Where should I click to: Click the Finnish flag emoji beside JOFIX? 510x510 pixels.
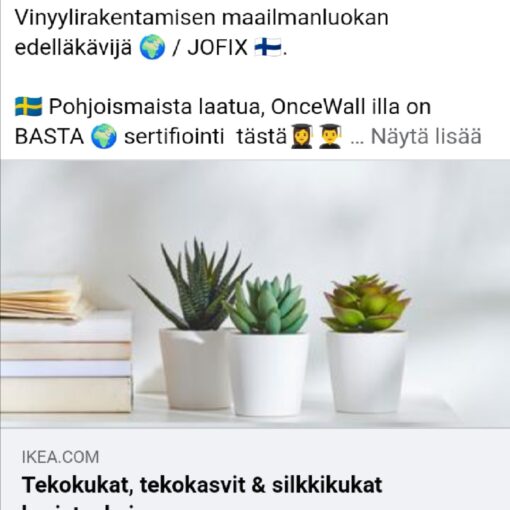(268, 47)
